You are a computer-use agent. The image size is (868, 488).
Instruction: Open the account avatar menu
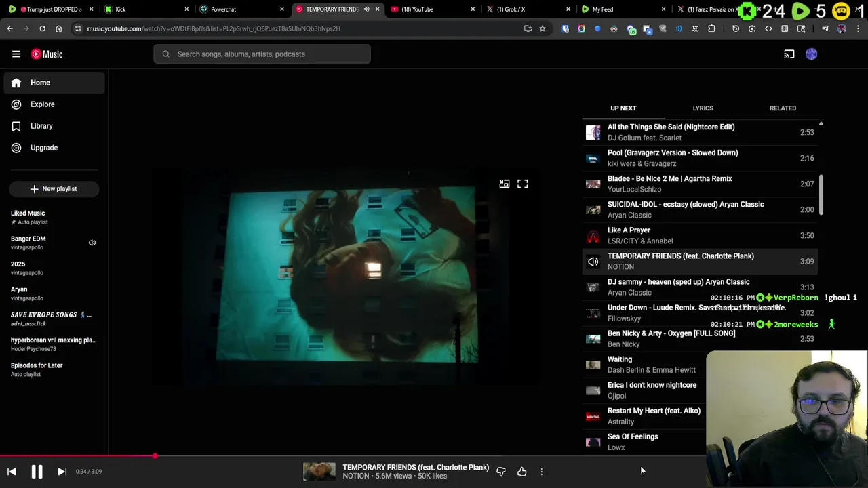tap(812, 54)
